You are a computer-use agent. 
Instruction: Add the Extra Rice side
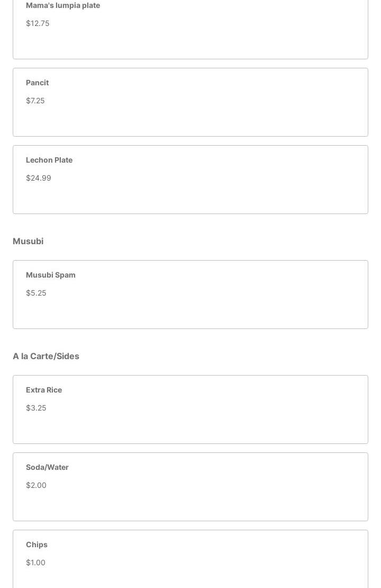(190, 409)
